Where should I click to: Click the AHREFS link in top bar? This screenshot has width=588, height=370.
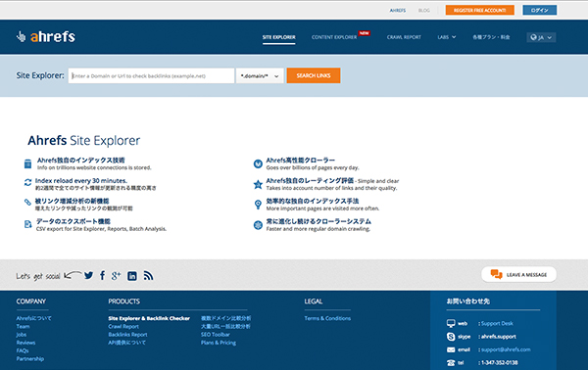[x=398, y=11]
